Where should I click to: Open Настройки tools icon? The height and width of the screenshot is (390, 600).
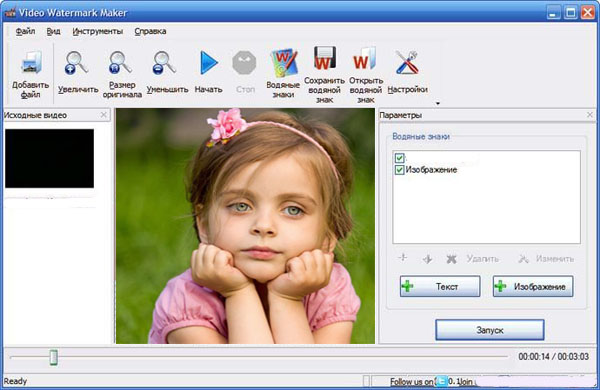407,62
